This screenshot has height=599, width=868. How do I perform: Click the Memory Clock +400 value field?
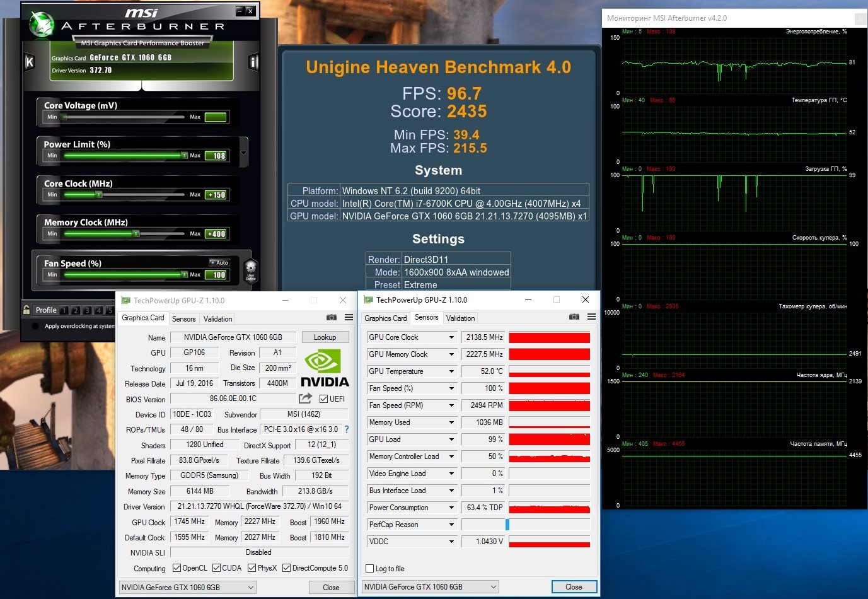tap(216, 234)
